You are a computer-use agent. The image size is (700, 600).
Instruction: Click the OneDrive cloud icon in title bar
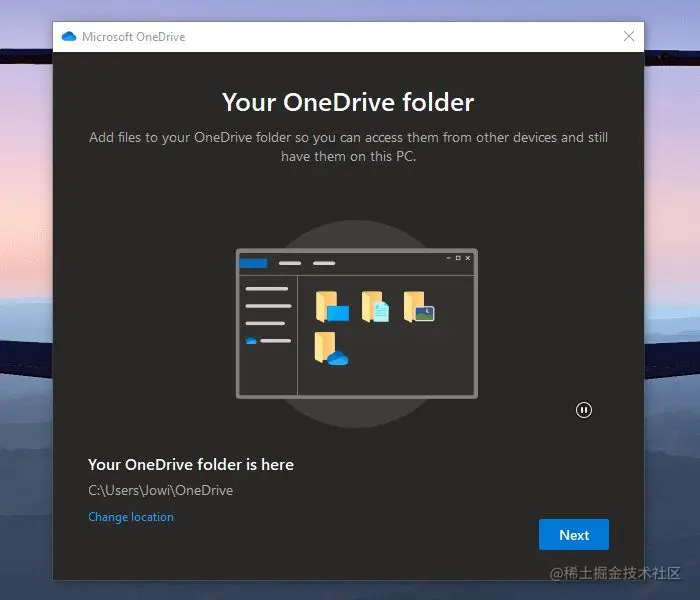pyautogui.click(x=69, y=37)
